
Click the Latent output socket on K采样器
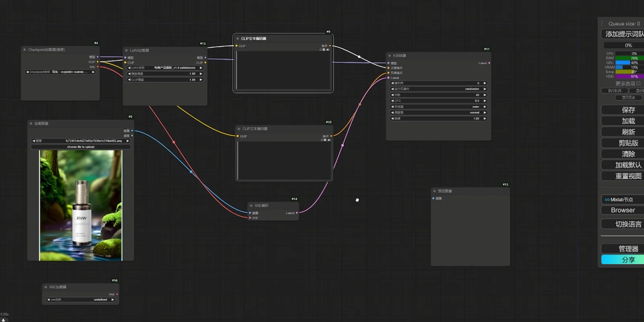tap(489, 63)
